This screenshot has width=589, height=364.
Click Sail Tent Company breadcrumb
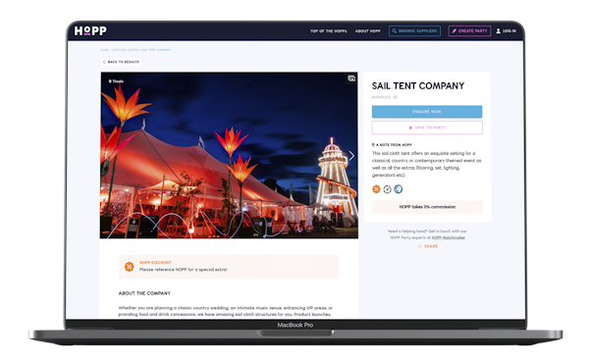pos(156,49)
